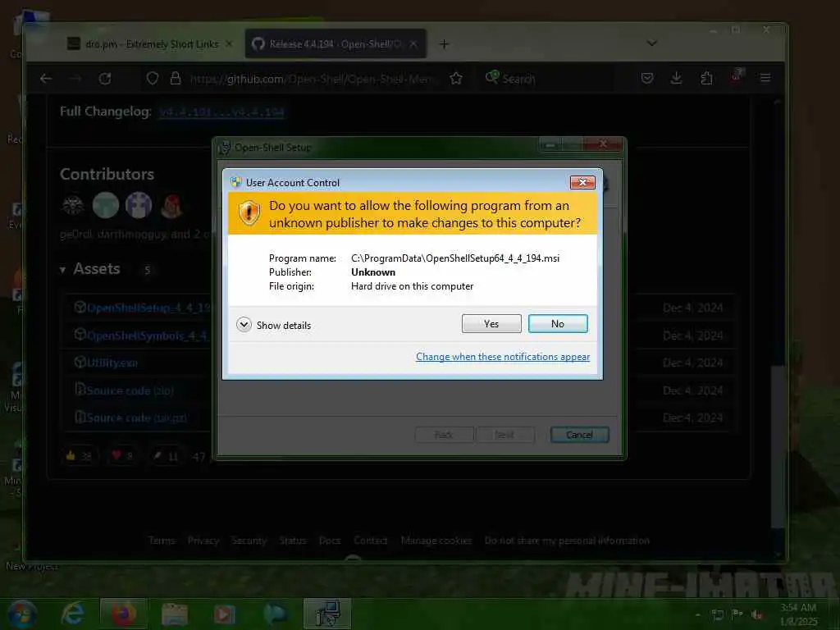Open Security footer link

click(x=249, y=541)
